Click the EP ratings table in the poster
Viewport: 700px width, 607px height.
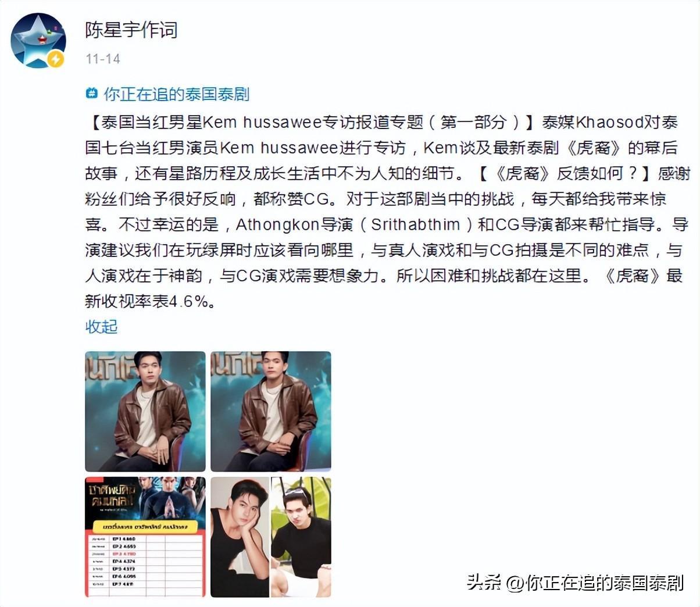(145, 563)
